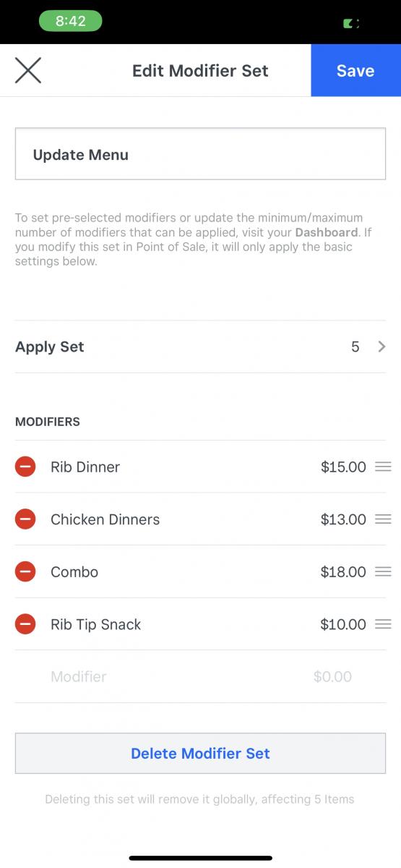Tap the Chicken Dinners modifier name
401x868 pixels.
tap(105, 519)
